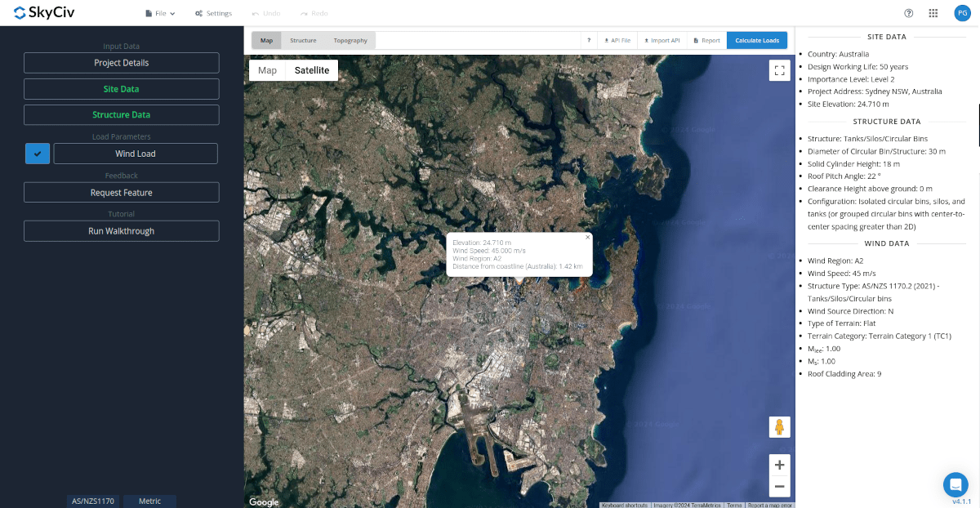Close the elevation info popup on map

point(587,237)
